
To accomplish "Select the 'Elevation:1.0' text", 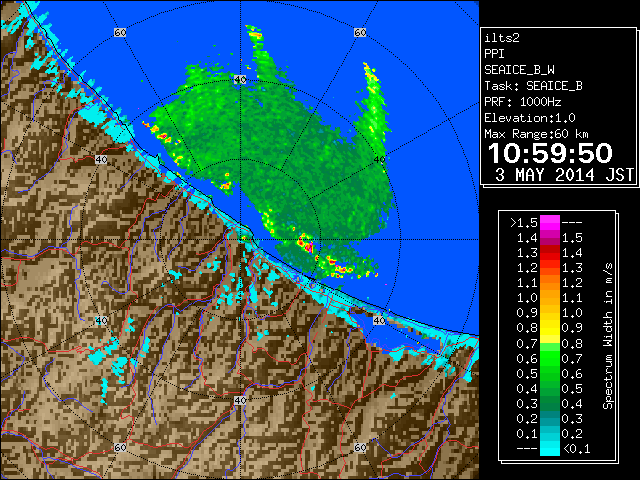I will pos(530,118).
